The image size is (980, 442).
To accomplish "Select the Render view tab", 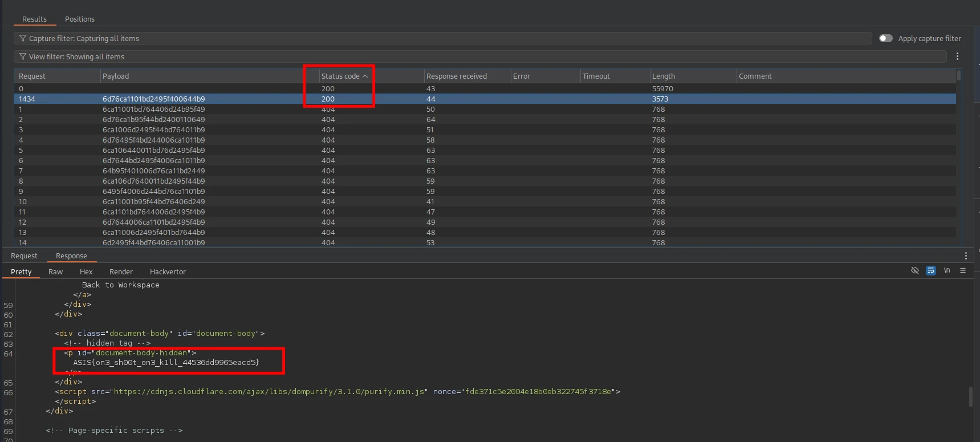I will click(121, 272).
